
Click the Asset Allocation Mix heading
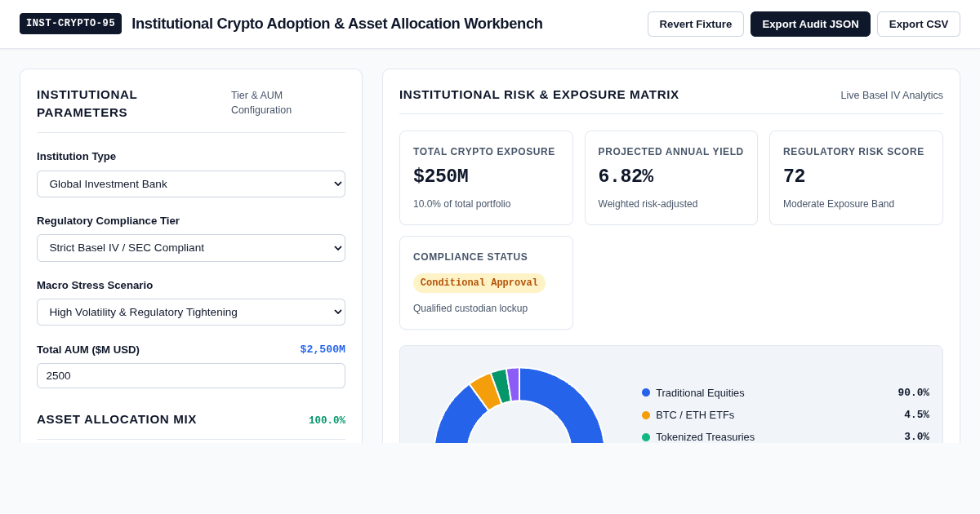pos(117,419)
